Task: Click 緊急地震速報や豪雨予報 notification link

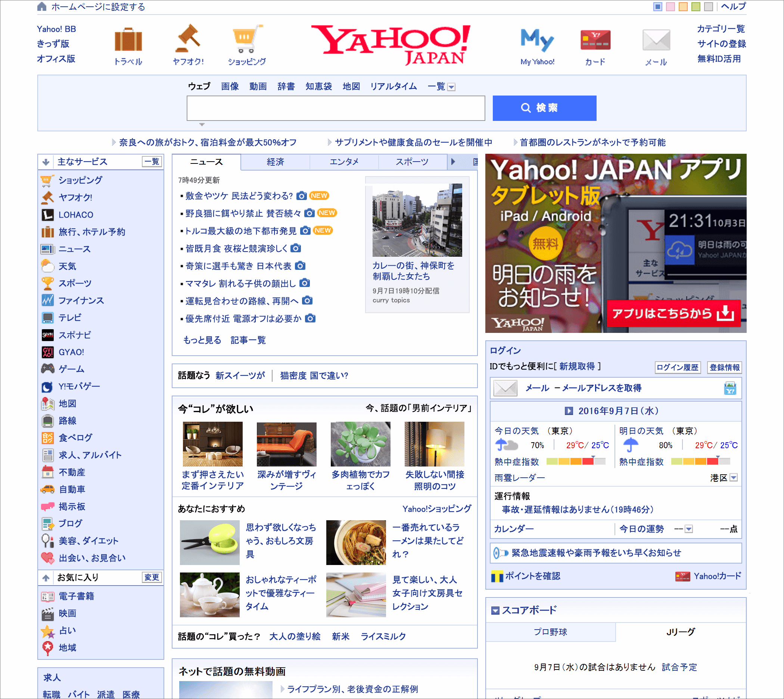Action: pyautogui.click(x=596, y=552)
